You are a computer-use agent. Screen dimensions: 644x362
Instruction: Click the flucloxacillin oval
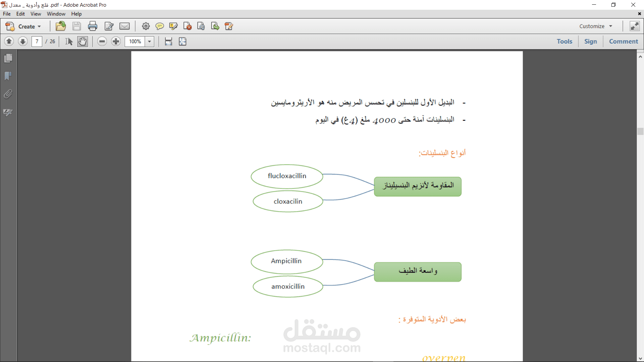(287, 176)
